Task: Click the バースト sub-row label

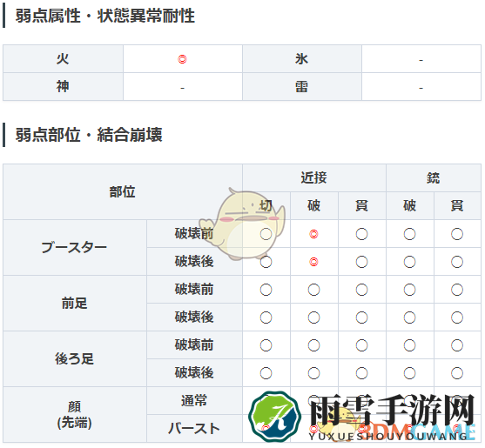Action: click(194, 429)
